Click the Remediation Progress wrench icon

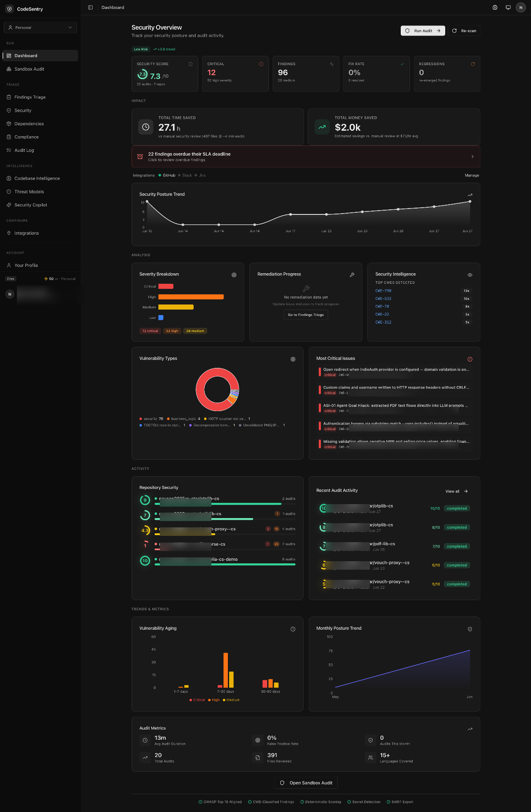click(x=352, y=275)
